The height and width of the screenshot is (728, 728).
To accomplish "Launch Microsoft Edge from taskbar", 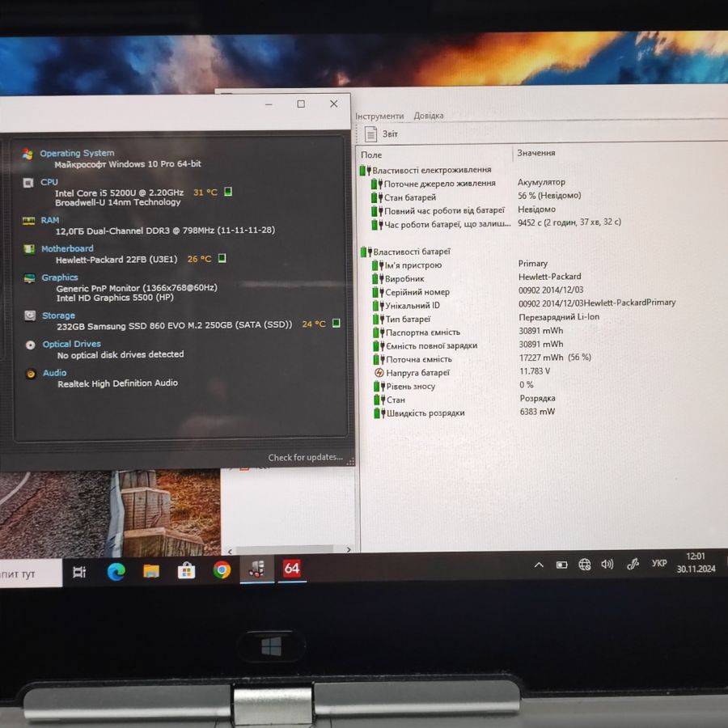I will point(116,572).
